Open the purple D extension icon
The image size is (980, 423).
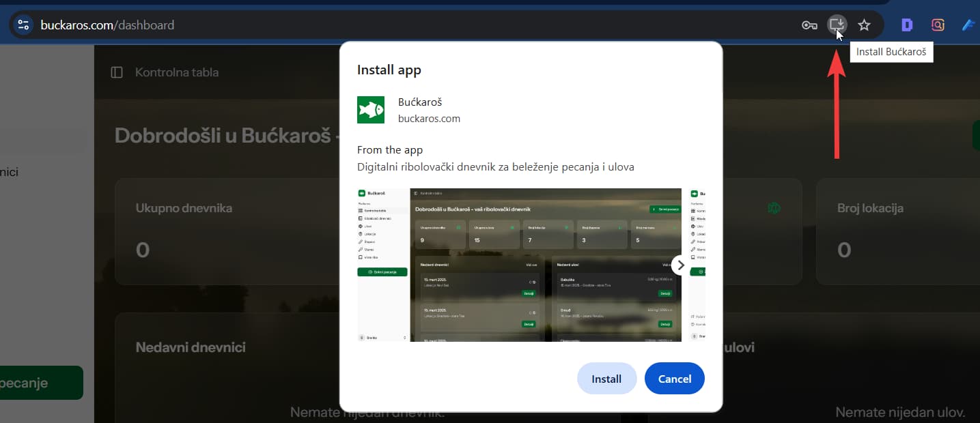click(x=907, y=25)
